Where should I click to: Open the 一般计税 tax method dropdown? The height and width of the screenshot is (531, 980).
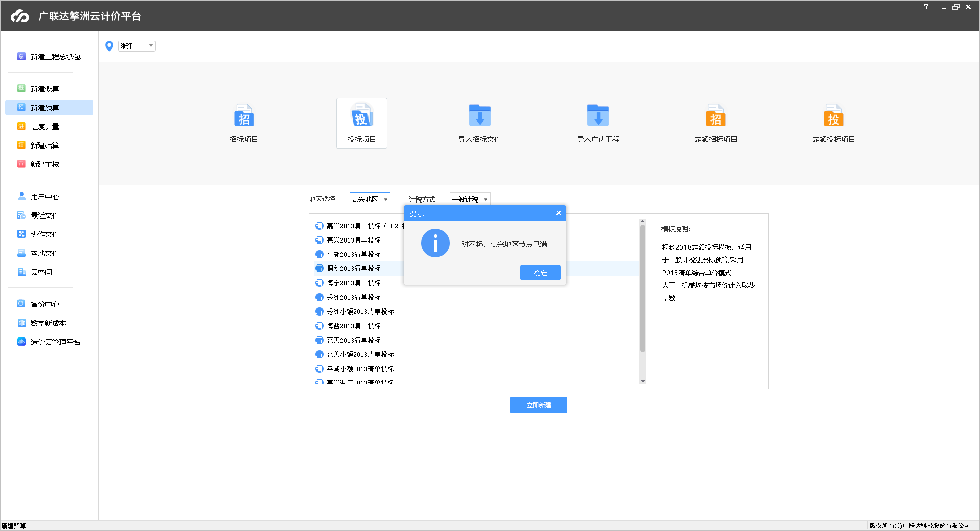pos(470,199)
